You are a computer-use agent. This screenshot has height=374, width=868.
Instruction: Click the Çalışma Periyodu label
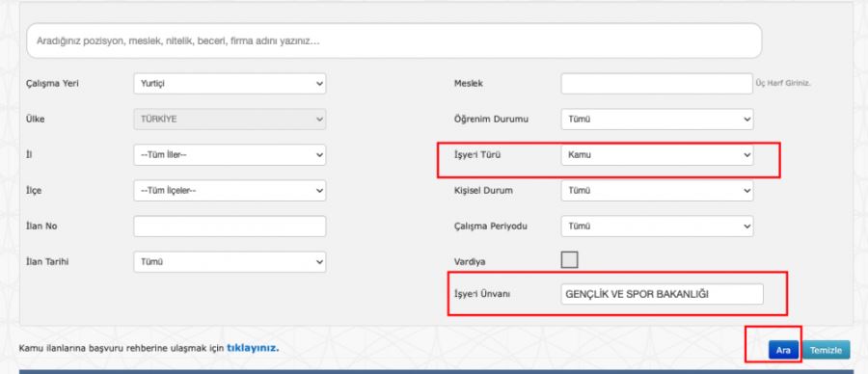(x=491, y=227)
